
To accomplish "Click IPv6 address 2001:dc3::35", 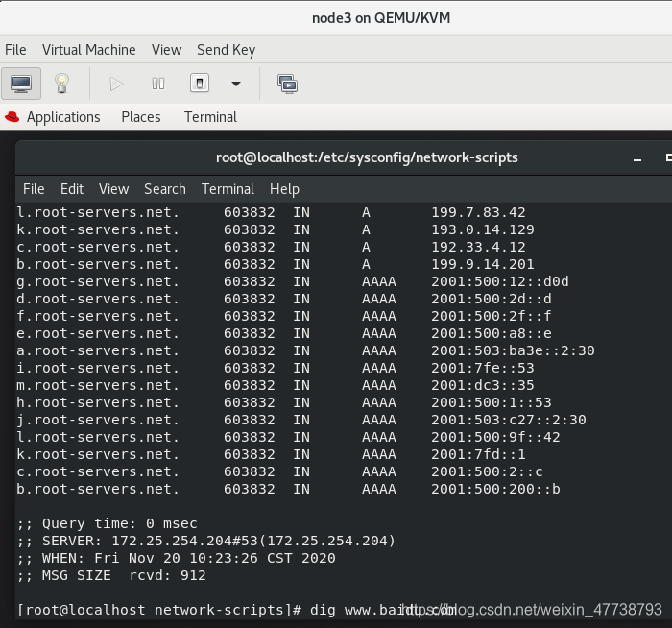I will (x=483, y=385).
